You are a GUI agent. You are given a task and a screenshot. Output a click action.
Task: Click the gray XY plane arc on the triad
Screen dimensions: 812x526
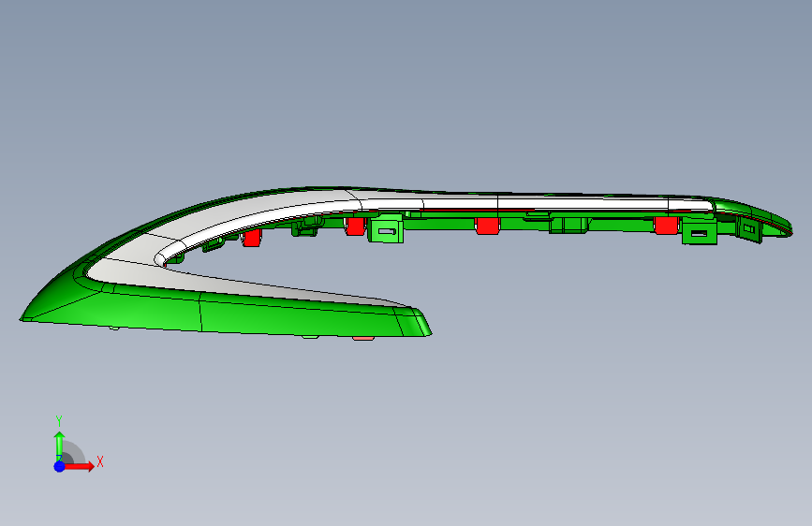pos(74,452)
